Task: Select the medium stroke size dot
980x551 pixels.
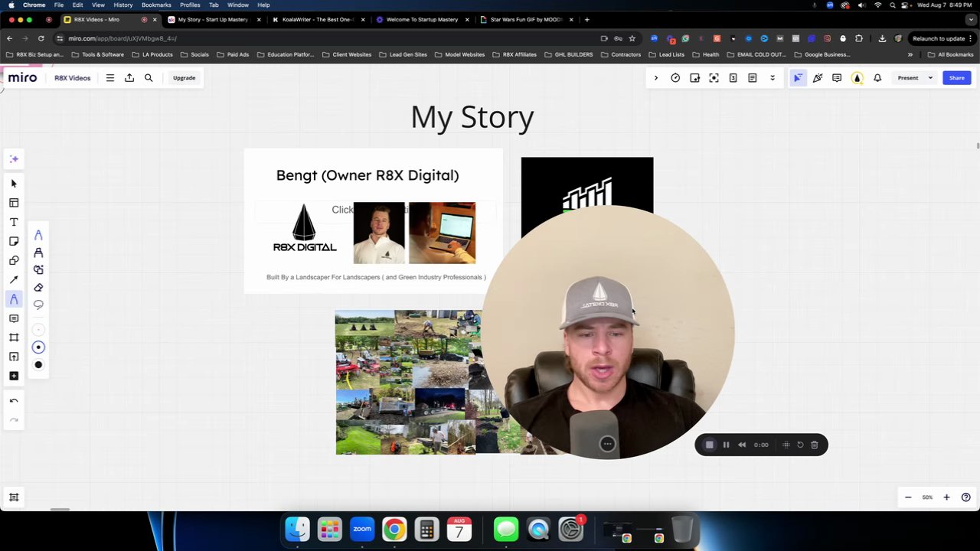Action: coord(38,347)
